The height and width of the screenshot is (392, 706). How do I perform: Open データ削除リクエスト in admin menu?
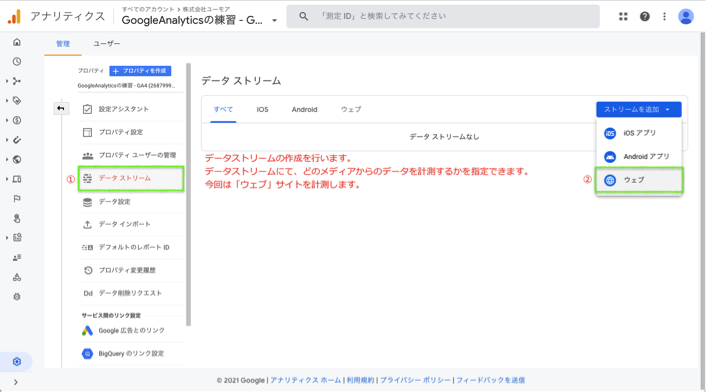[x=131, y=293]
